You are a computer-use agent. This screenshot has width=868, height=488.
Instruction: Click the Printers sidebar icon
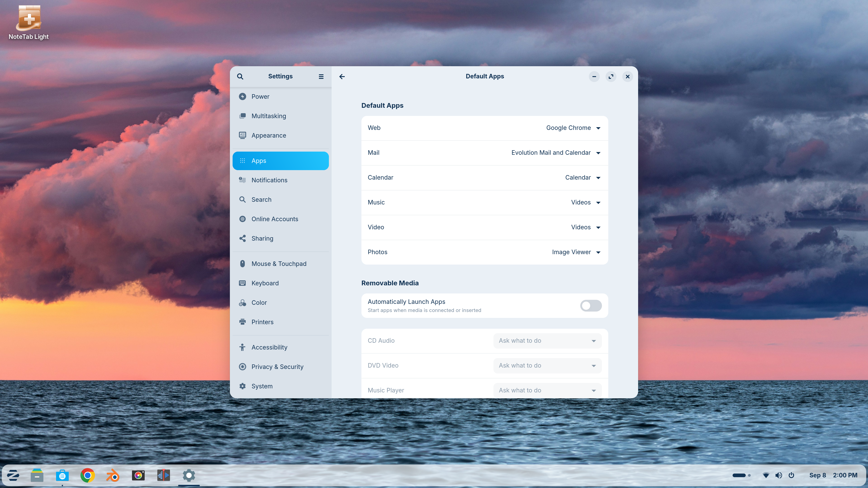[x=242, y=322]
